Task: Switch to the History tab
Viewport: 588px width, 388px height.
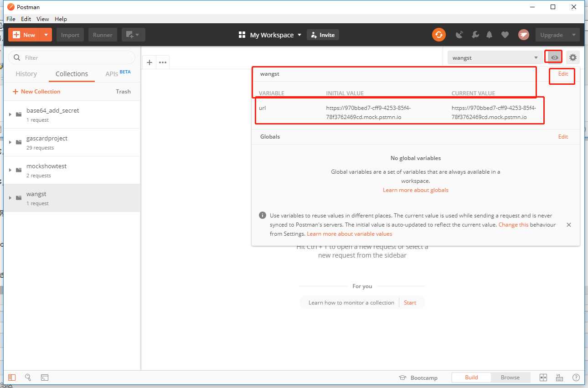Action: point(26,74)
